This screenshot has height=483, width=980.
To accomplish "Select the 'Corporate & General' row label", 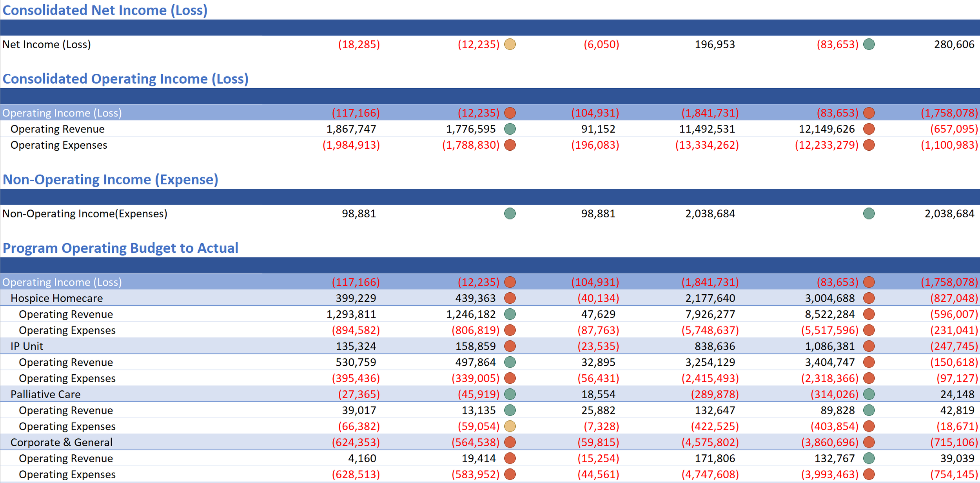I will point(62,442).
